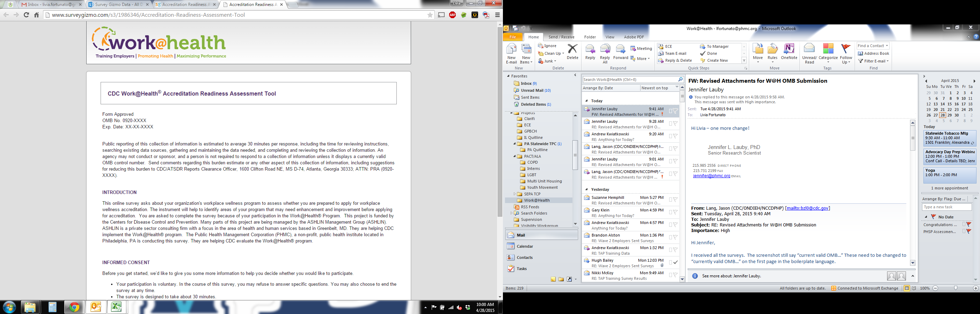Open Contacts in Outlook navigation pane
The image size is (980, 314).
pos(541,257)
